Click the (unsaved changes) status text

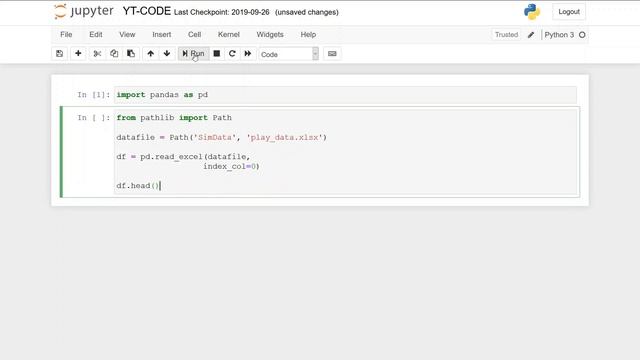pos(307,12)
